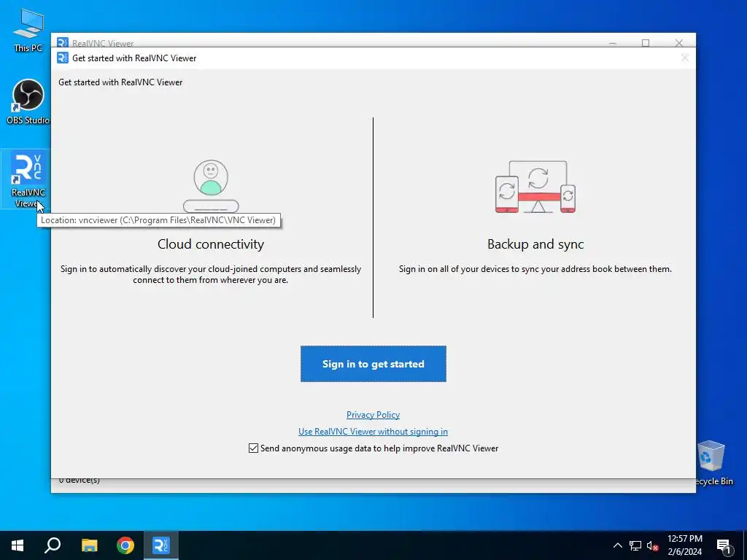Open the Windows Start menu

point(18,545)
